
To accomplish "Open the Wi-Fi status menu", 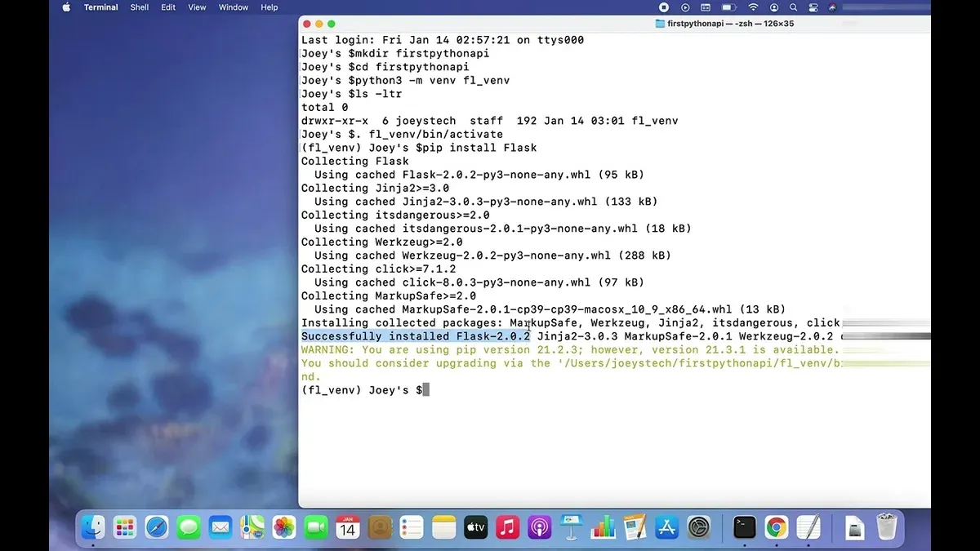I will (x=753, y=7).
